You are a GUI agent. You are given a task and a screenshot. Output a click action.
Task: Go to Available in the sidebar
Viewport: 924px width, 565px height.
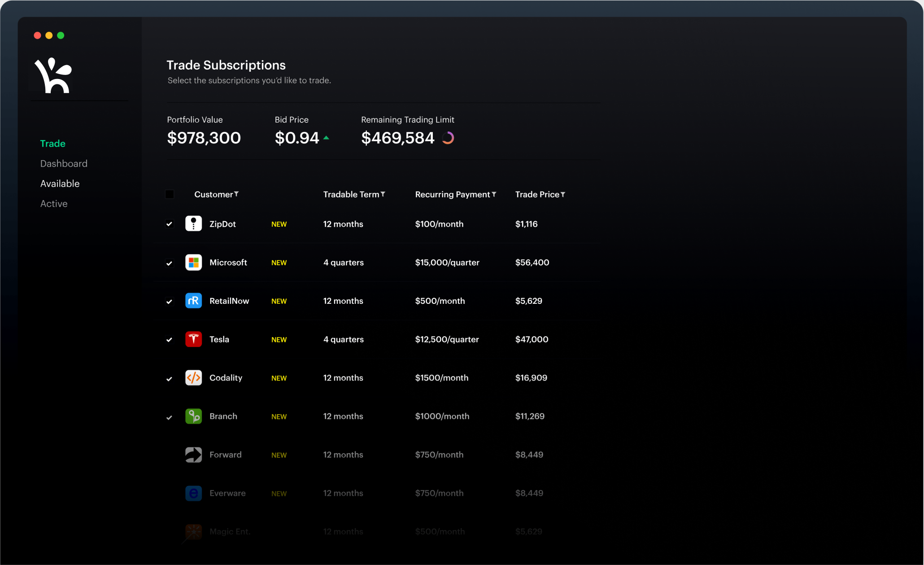click(x=60, y=184)
